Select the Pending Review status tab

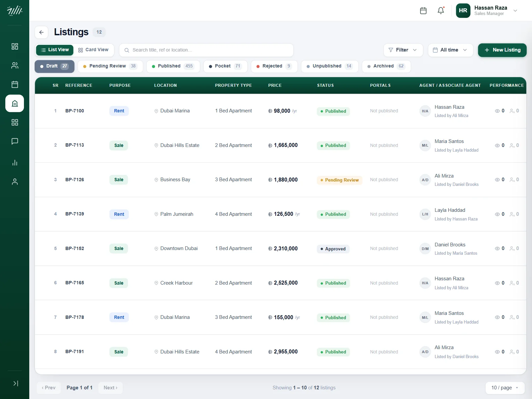tap(110, 66)
